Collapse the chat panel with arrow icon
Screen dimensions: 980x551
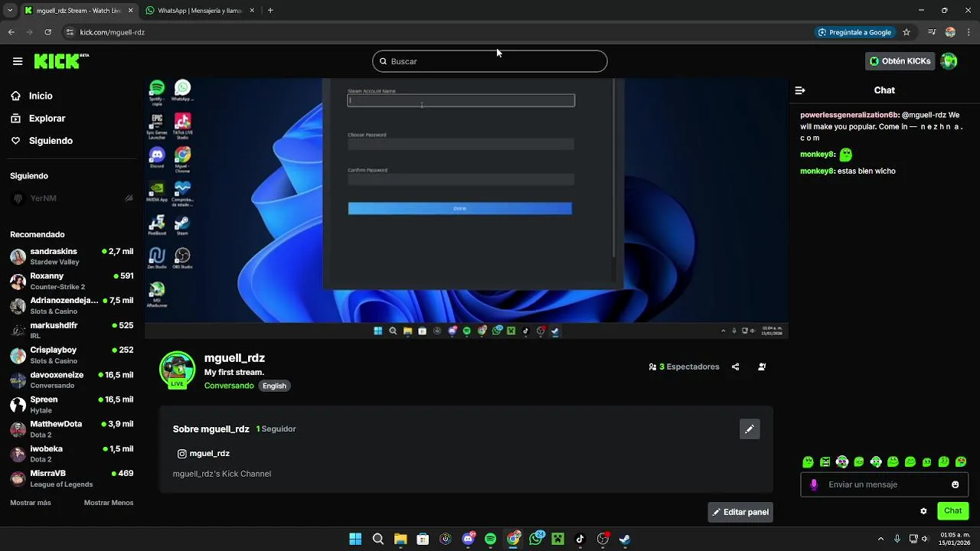click(800, 90)
